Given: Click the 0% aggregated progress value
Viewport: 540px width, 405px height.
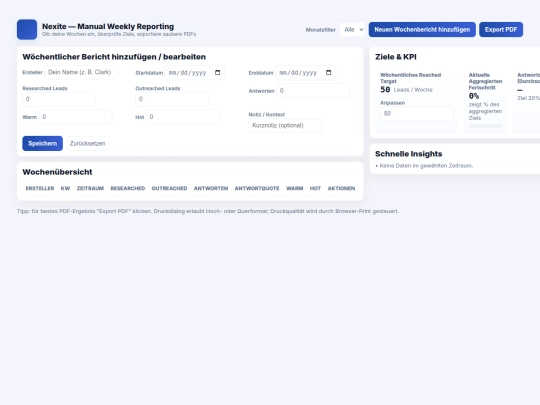Looking at the screenshot, I should [474, 96].
